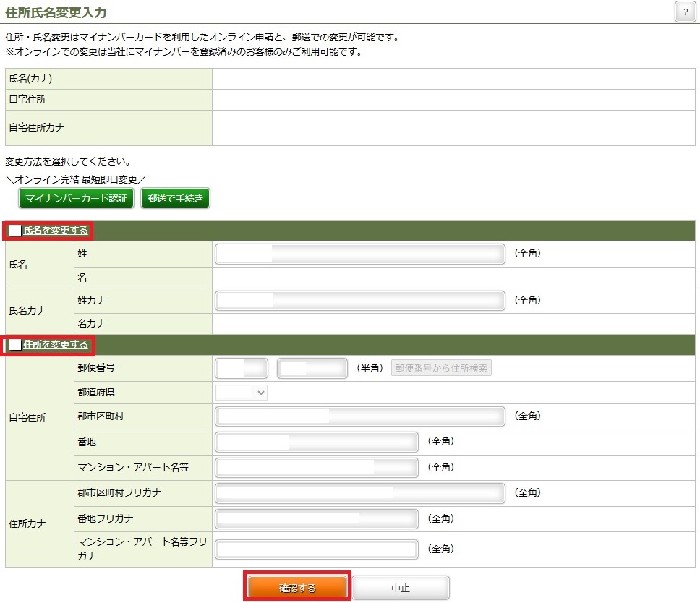Image resolution: width=700 pixels, height=603 pixels.
Task: Click the first 郵便番号 box
Action: point(242,368)
